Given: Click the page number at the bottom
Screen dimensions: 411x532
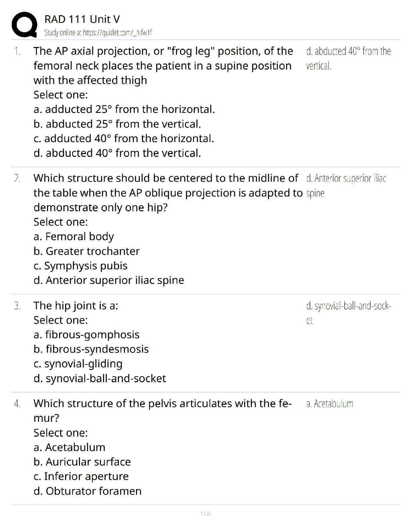Looking at the screenshot, I should (x=205, y=514).
